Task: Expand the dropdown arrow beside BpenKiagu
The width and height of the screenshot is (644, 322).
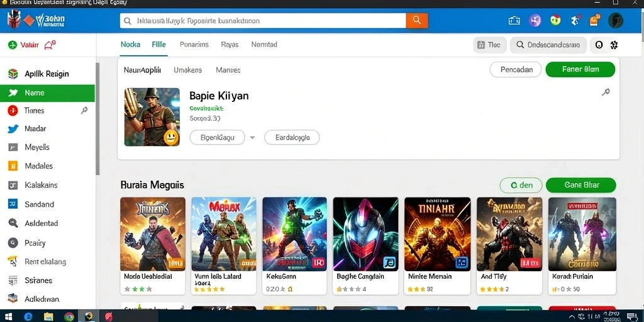Action: pos(253,138)
